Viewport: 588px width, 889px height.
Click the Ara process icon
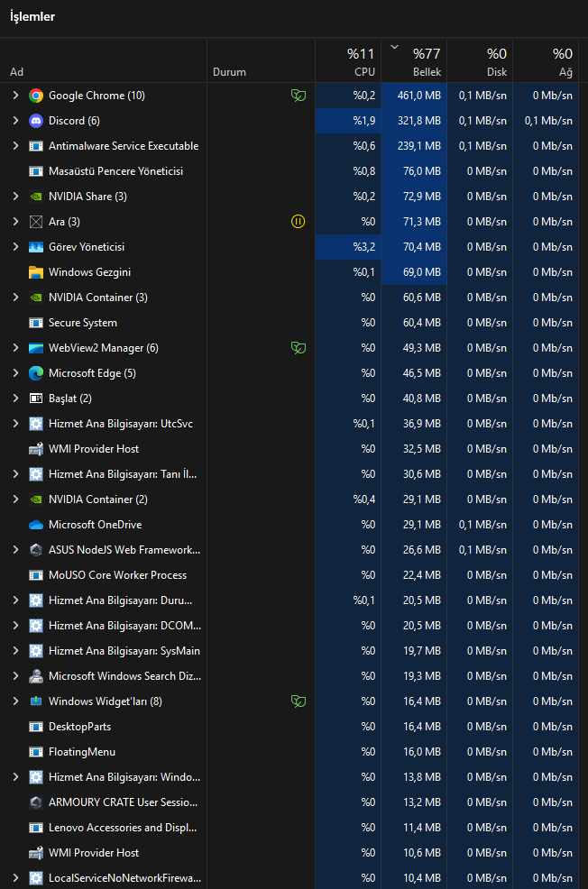(x=36, y=222)
